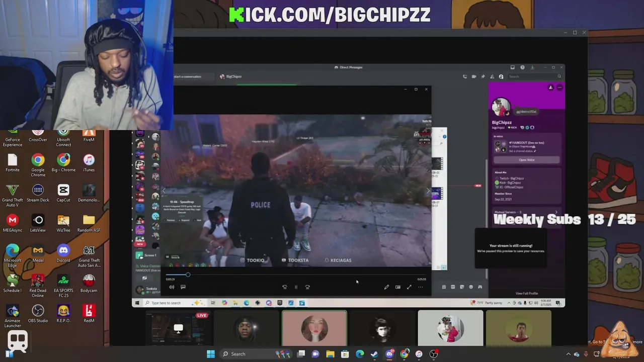The height and width of the screenshot is (362, 644).
Task: Launch iTunes from the desktop
Action: click(x=89, y=163)
